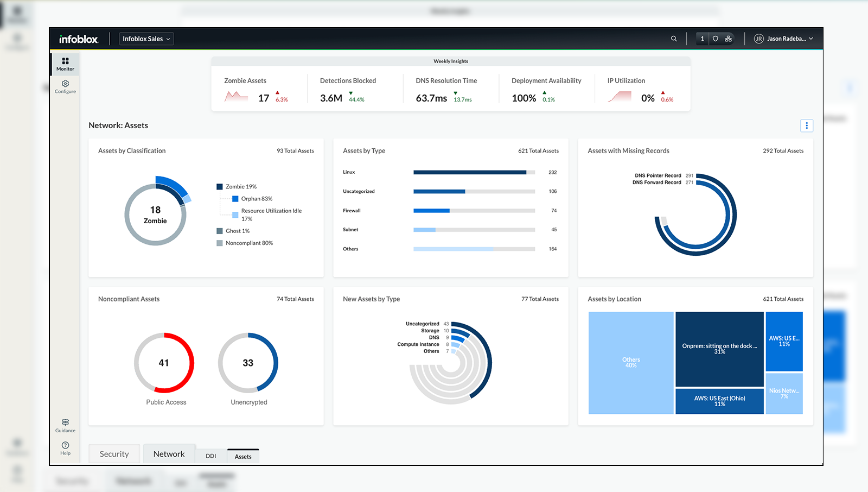The image size is (868, 492).
Task: Click the Linux bar in Assets by Type
Action: [x=470, y=172]
